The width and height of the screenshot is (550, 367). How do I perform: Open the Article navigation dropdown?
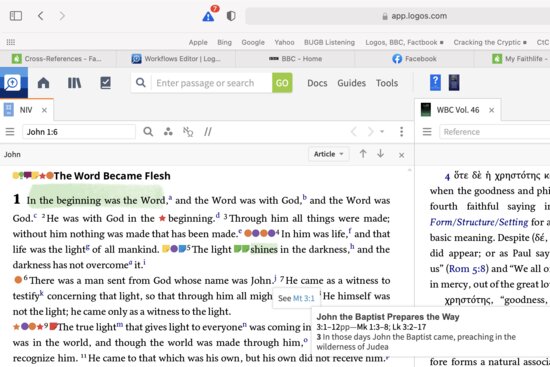pos(329,154)
